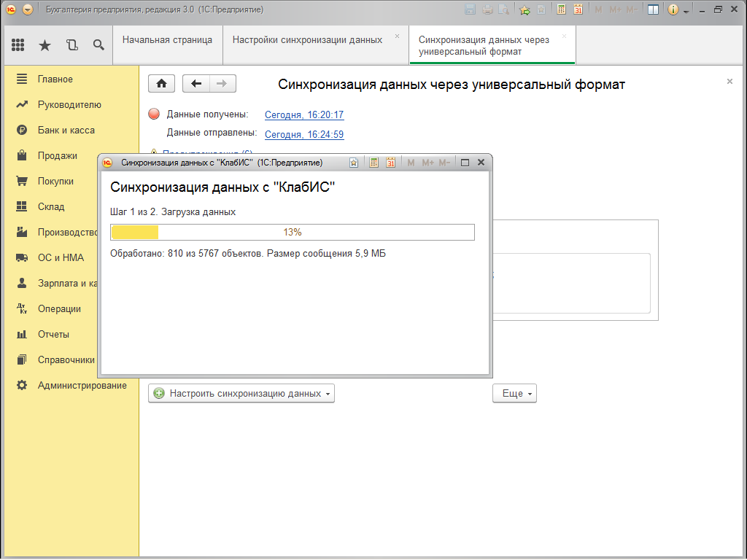The width and height of the screenshot is (747, 560).
Task: Click the dropdown arrow beside the info icon
Action: coord(686,11)
